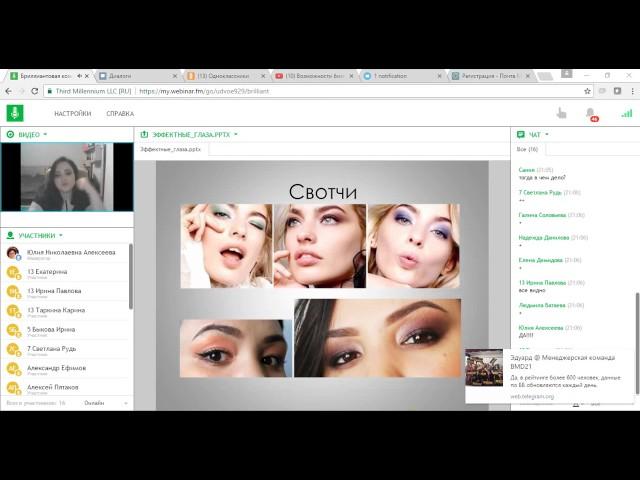Click the ВИДЕО panel camera icon
The width and height of the screenshot is (640, 480).
click(x=10, y=134)
